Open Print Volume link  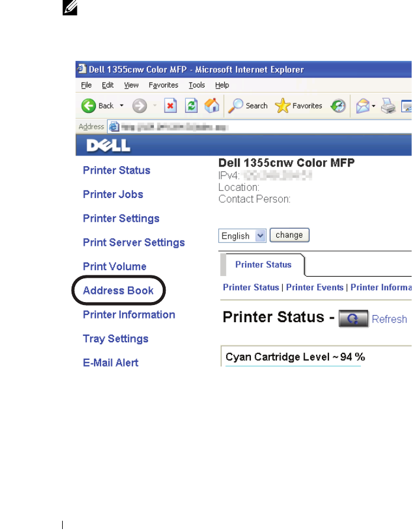click(114, 267)
